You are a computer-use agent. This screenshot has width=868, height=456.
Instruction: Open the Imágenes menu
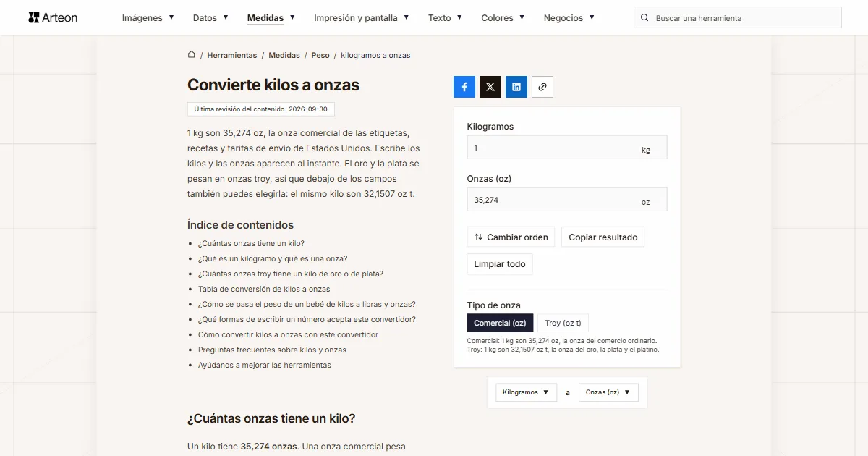[x=148, y=18]
